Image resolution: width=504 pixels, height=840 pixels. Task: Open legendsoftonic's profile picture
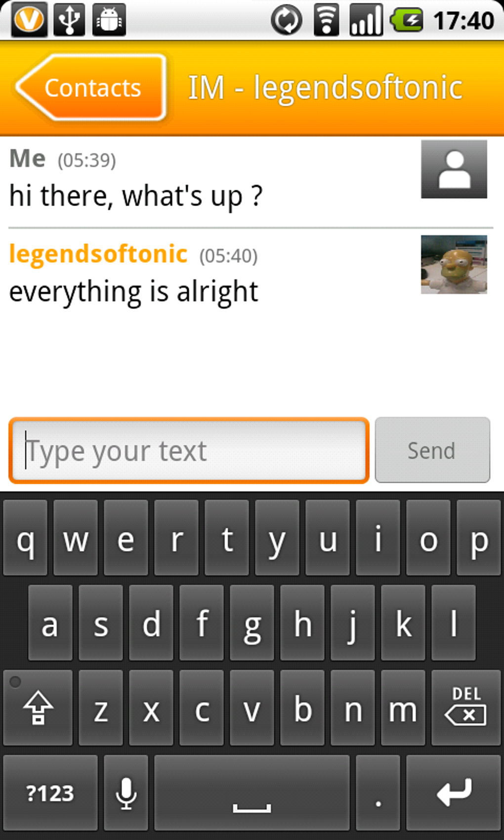454,264
